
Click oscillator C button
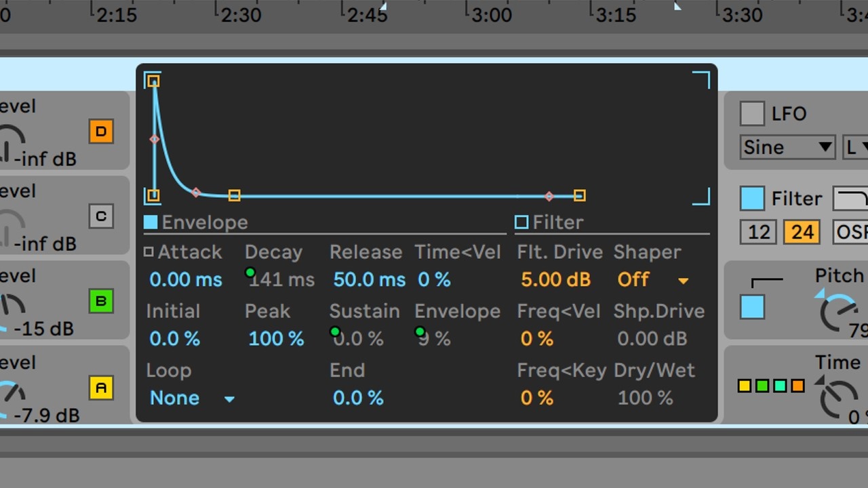point(101,216)
